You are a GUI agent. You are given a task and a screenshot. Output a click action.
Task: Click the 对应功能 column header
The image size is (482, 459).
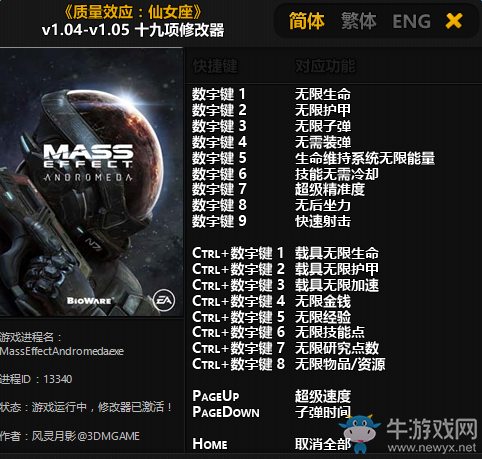325,66
